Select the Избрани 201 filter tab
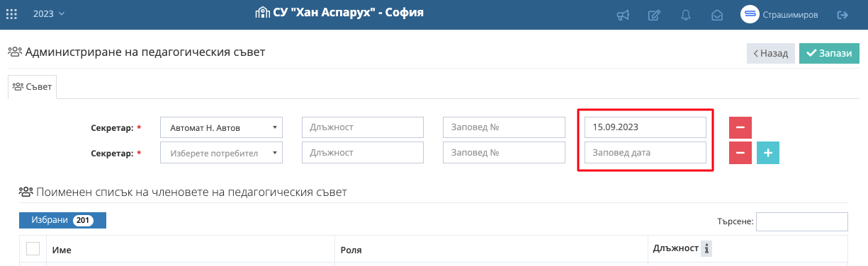Screen dimensions: 868x266 click(62, 220)
